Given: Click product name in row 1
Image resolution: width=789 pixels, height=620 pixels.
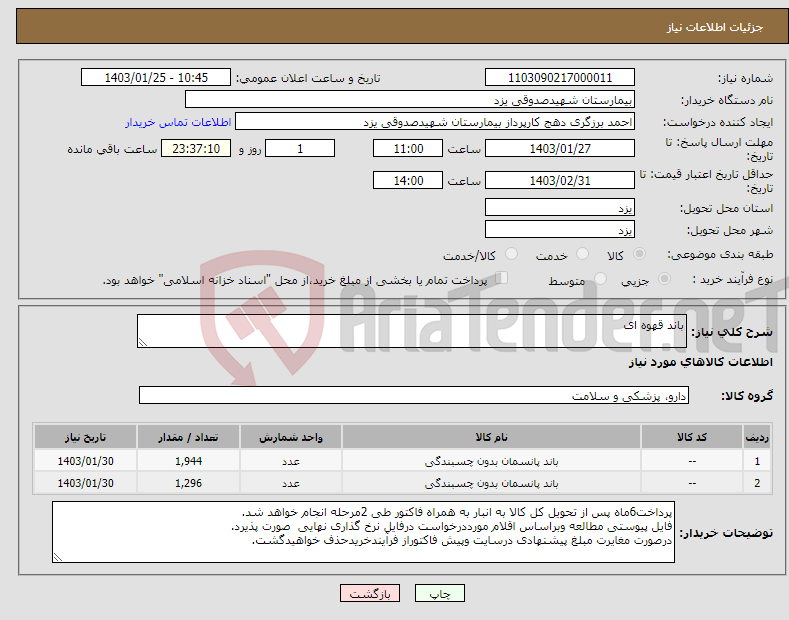Looking at the screenshot, I should [x=492, y=461].
